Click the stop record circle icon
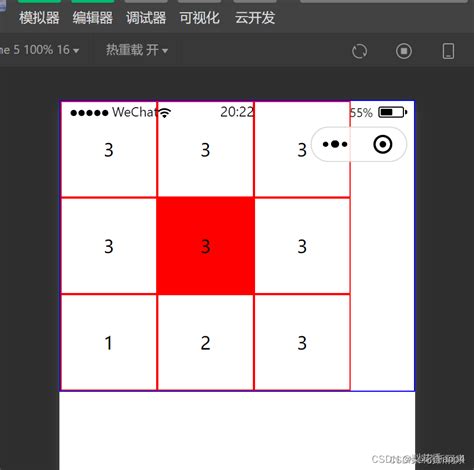This screenshot has height=470, width=474. pos(404,51)
